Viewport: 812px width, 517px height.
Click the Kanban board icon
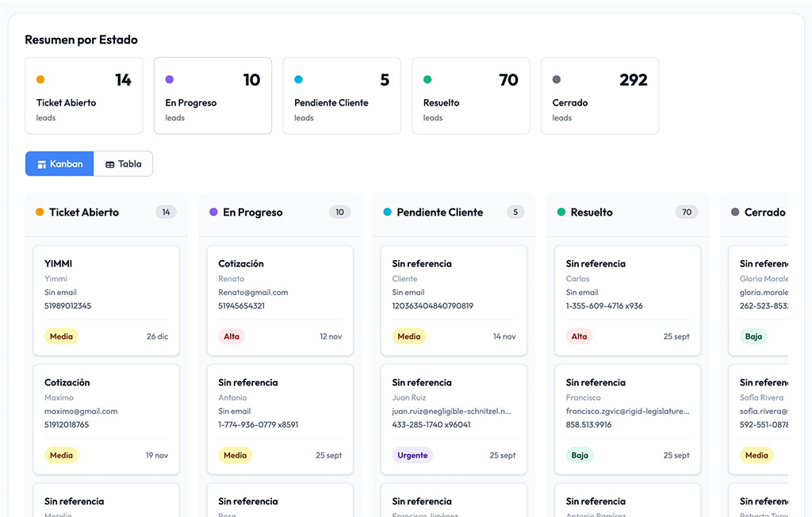(42, 164)
